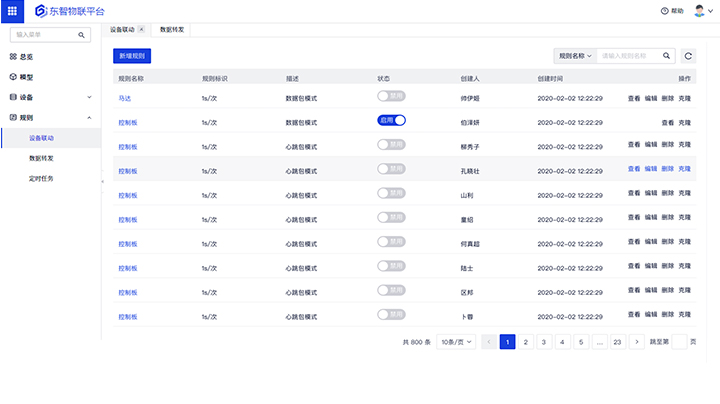Disable the 启用 toggle in the second row

point(391,121)
